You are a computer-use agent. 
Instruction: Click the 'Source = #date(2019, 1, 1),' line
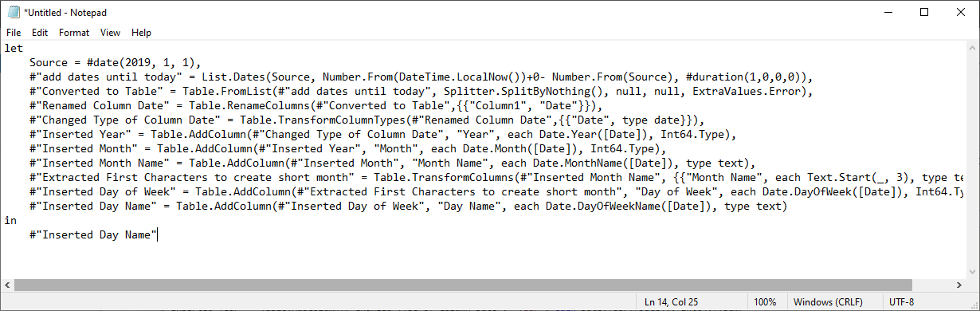click(x=115, y=62)
